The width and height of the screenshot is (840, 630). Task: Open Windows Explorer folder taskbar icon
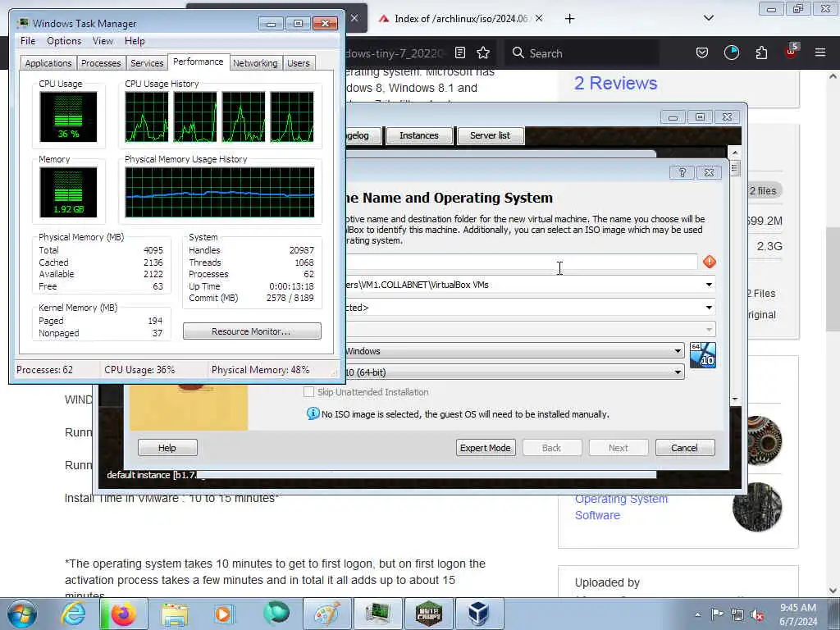point(175,614)
